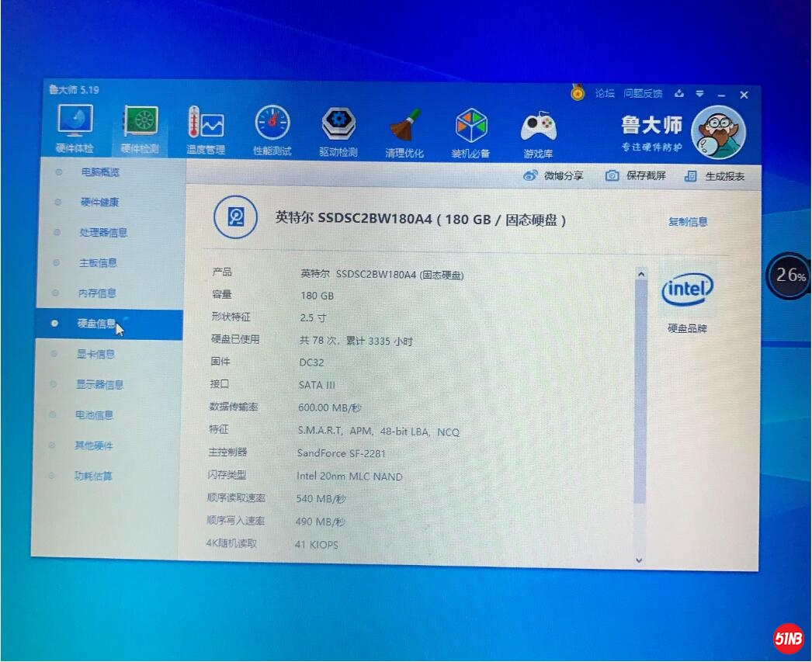812x662 pixels.
Task: Open 装机必备 essential software cube icon
Action: pos(470,133)
